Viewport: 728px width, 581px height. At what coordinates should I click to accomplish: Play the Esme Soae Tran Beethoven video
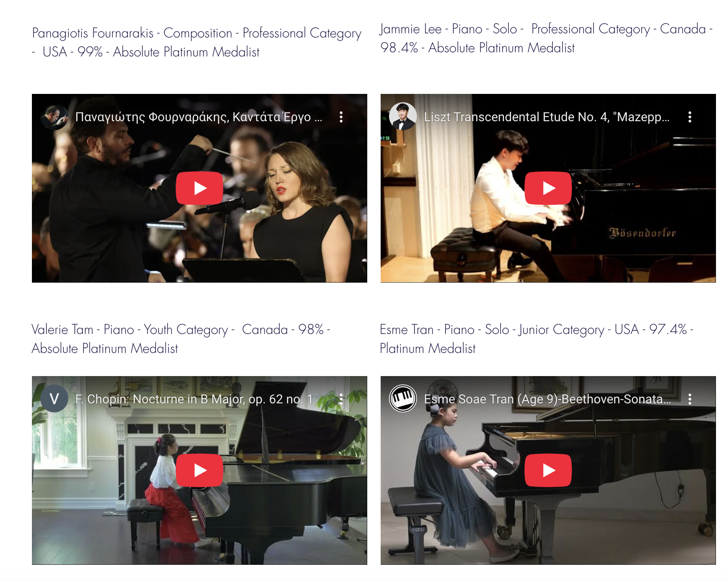[x=548, y=470]
